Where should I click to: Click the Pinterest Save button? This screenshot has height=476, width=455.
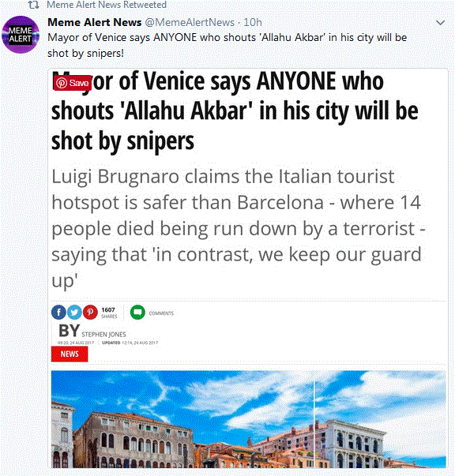click(x=73, y=83)
